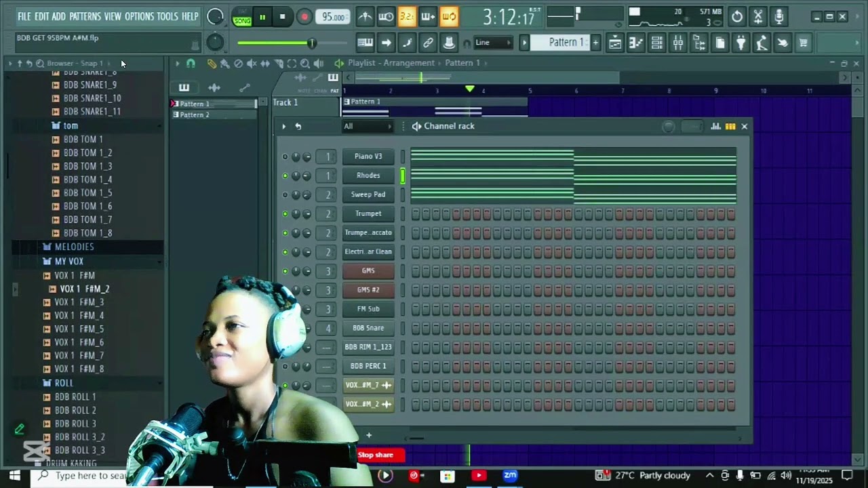Expand the MELODIES folder
868x488 pixels.
[74, 247]
